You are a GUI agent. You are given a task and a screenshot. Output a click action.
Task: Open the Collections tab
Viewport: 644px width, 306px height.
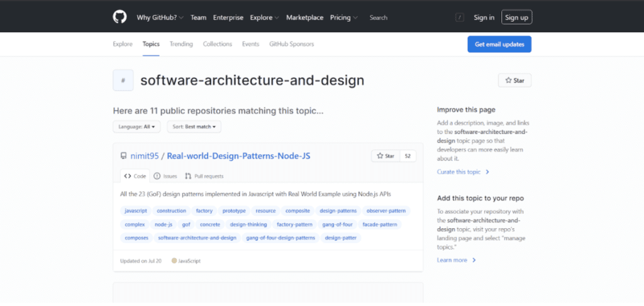217,44
